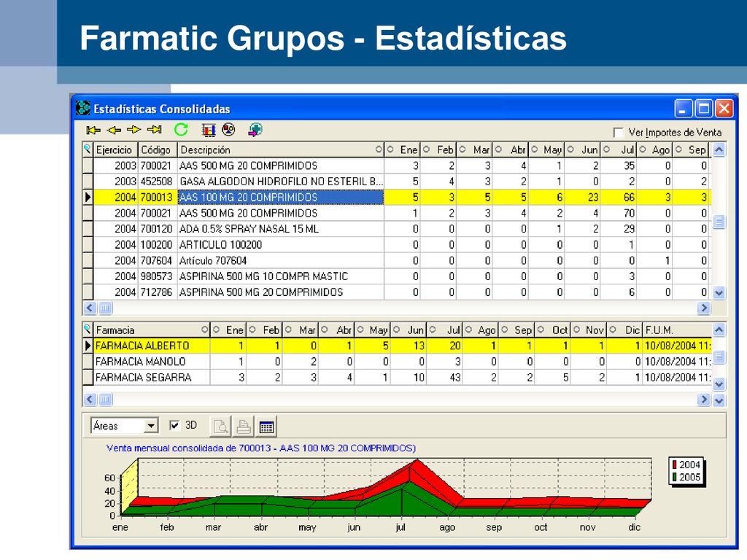Screen dimensions: 747x560
Task: Select AAS 100 MG 20 COMPRIMIDOS row
Action: (398, 197)
